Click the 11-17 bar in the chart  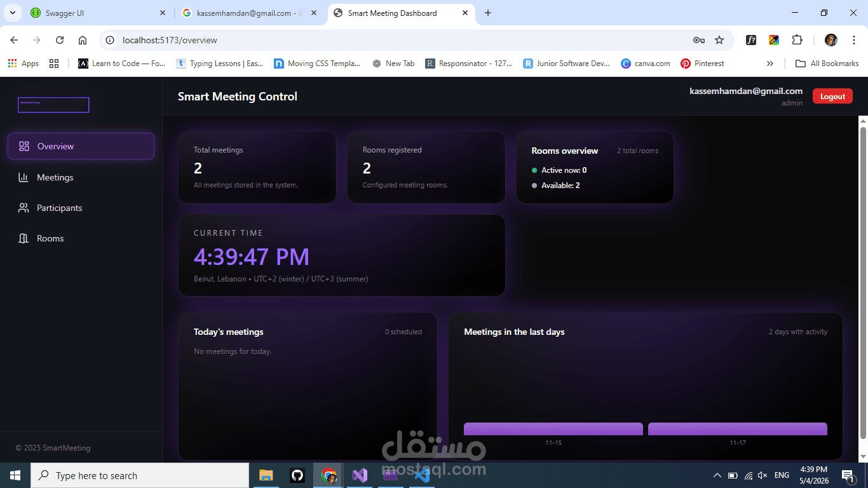738,429
